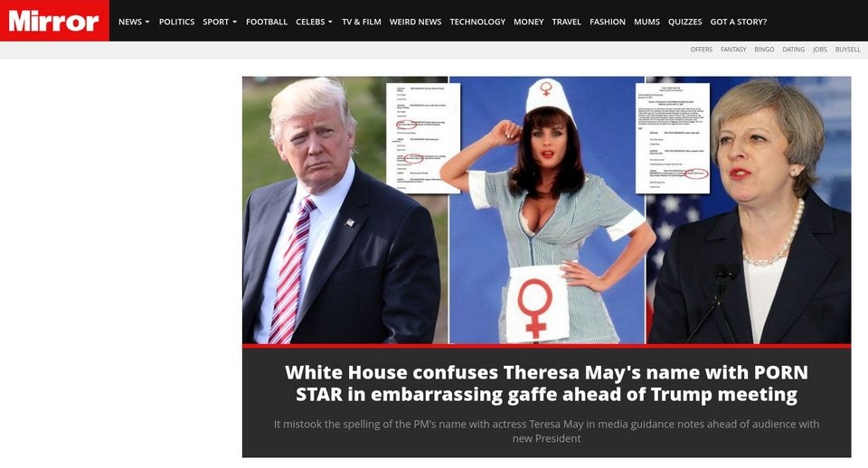Expand the Sport dropdown arrow
The width and height of the screenshot is (868, 468).
[234, 22]
